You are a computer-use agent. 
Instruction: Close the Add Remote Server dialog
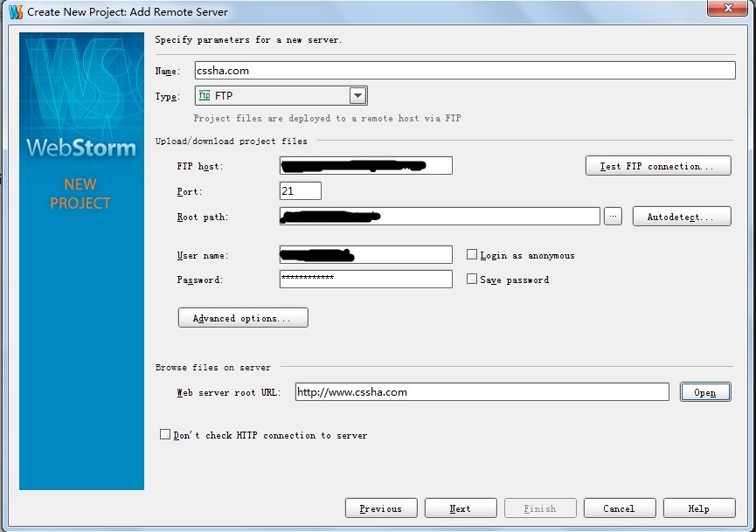click(x=729, y=8)
